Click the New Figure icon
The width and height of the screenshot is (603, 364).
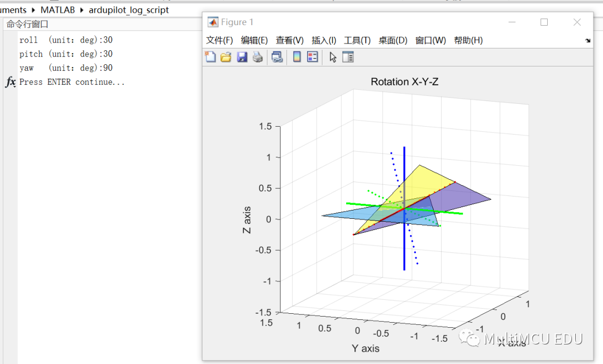click(x=210, y=57)
